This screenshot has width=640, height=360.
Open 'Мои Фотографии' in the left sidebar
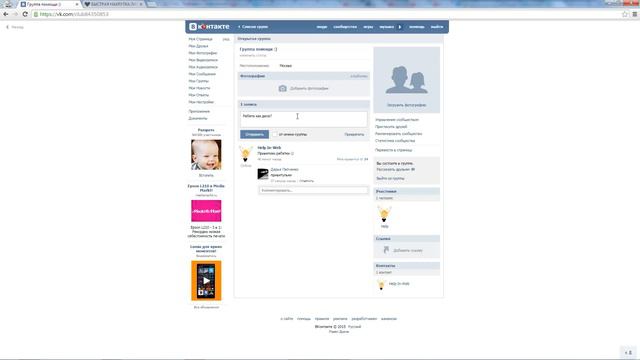[203, 53]
